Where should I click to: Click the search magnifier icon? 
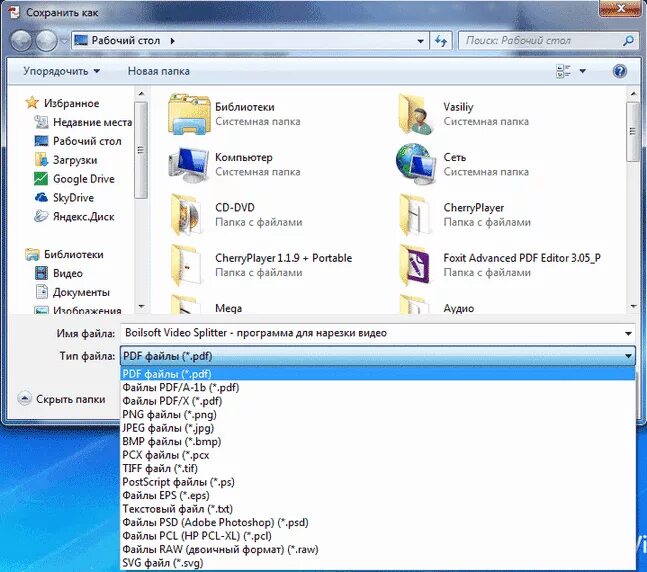tap(628, 40)
